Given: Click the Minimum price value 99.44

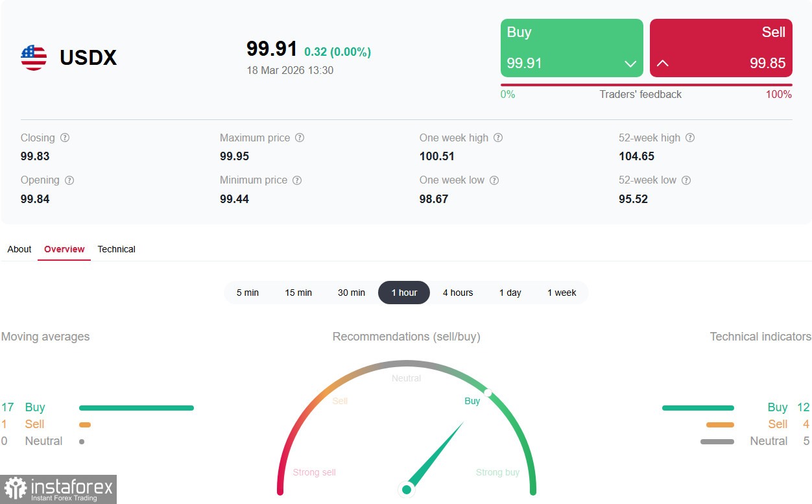Looking at the screenshot, I should click(234, 199).
